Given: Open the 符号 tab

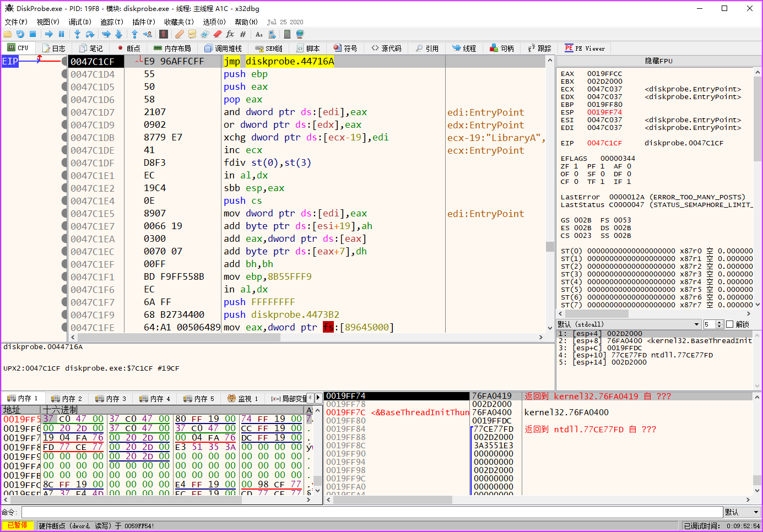Looking at the screenshot, I should [x=345, y=48].
